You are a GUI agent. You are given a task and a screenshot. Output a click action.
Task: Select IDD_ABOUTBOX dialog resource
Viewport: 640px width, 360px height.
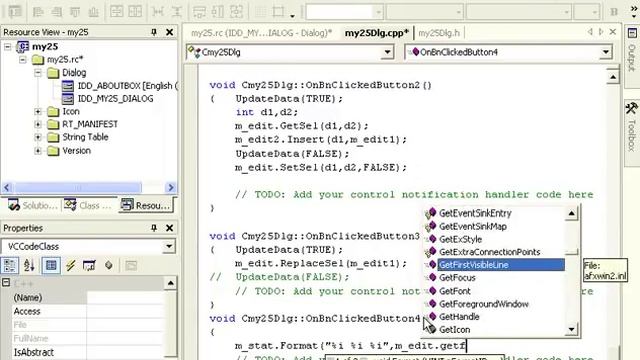tap(120, 86)
